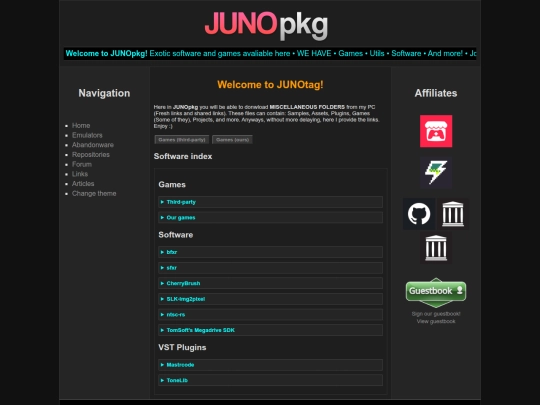540x405 pixels.
Task: Open the Forum navigation link
Action: point(82,164)
